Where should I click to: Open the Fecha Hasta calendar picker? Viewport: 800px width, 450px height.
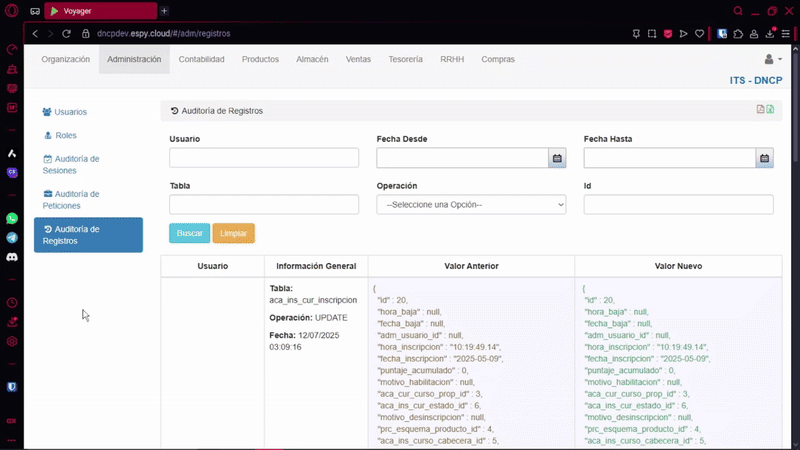point(764,158)
